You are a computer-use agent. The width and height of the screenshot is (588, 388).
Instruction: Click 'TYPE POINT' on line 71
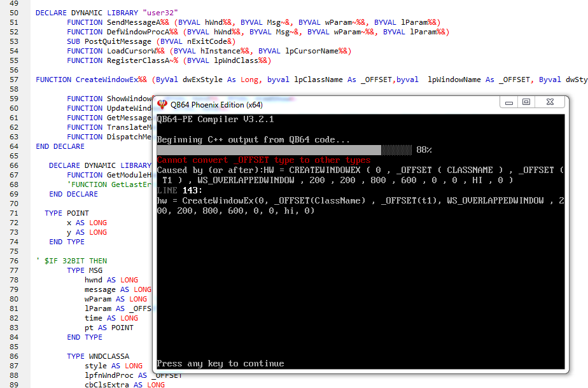[x=67, y=213]
